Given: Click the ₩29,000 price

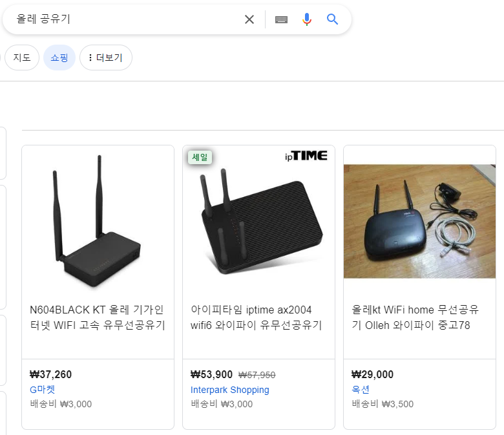Looking at the screenshot, I should click(373, 374).
